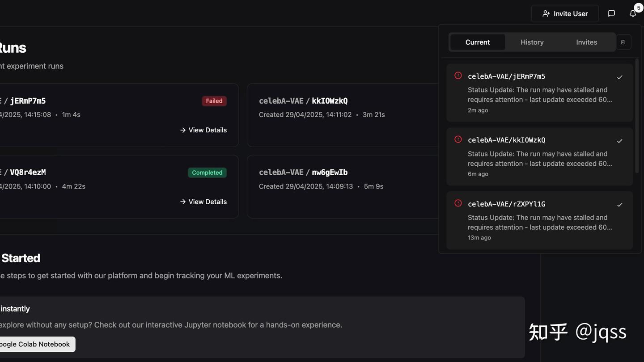
Task: Clear notifications with the trash icon
Action: click(x=623, y=42)
